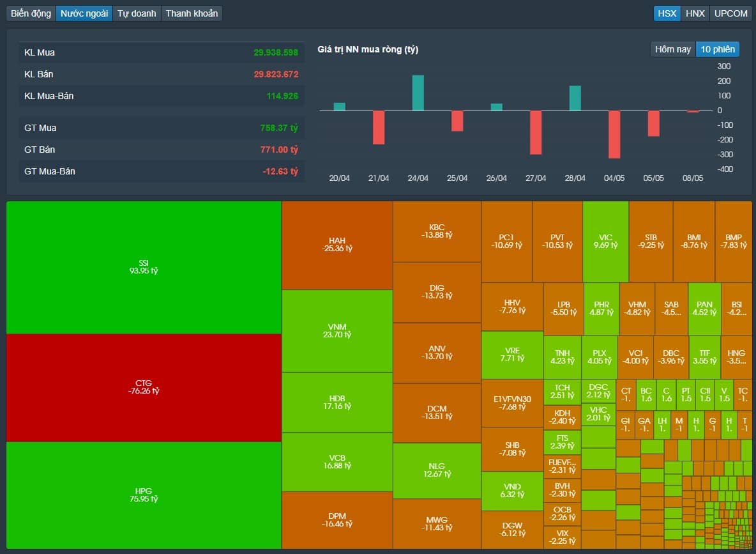Screen dimensions: 756x554
Task: Open the BMI -8.76 tỷ tile
Action: pyautogui.click(x=694, y=242)
